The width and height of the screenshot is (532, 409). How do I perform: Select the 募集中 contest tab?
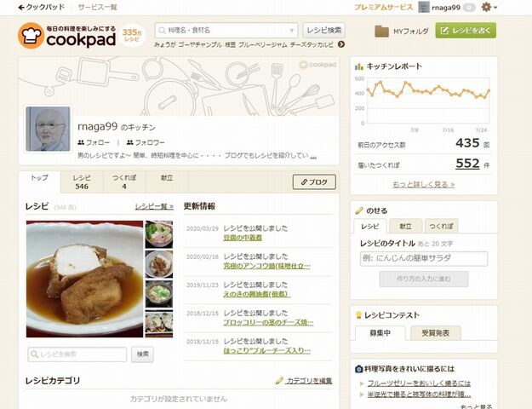(x=380, y=333)
